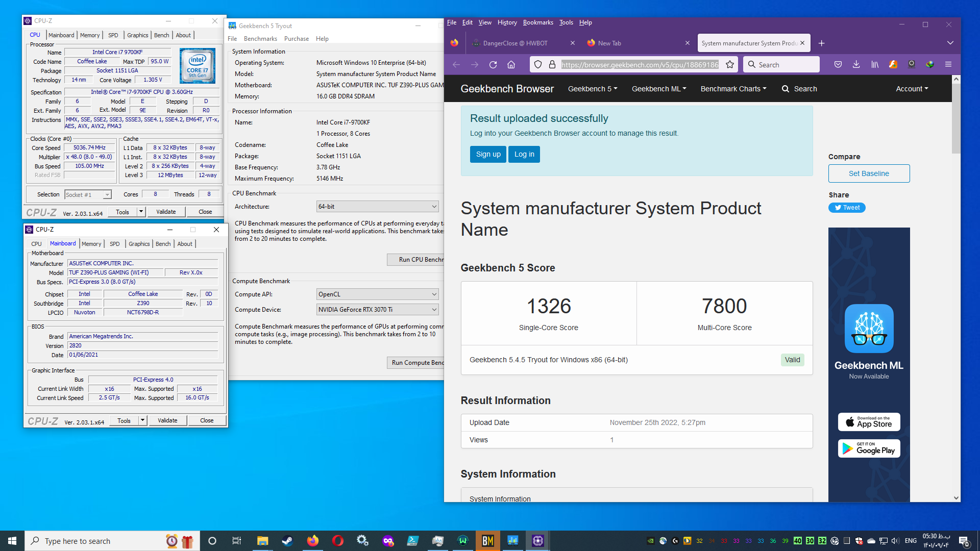The height and width of the screenshot is (551, 980).
Task: Click Search in Geekbench Browser navbar
Action: 799,89
